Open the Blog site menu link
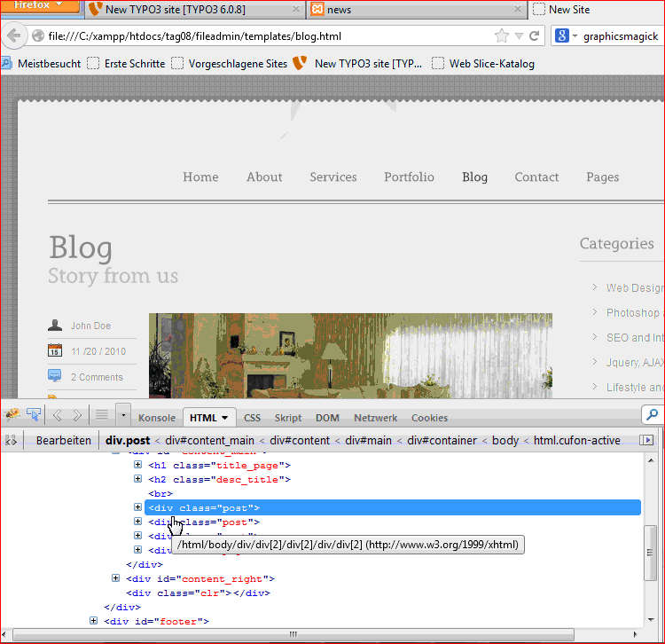The width and height of the screenshot is (665, 644). pos(474,177)
